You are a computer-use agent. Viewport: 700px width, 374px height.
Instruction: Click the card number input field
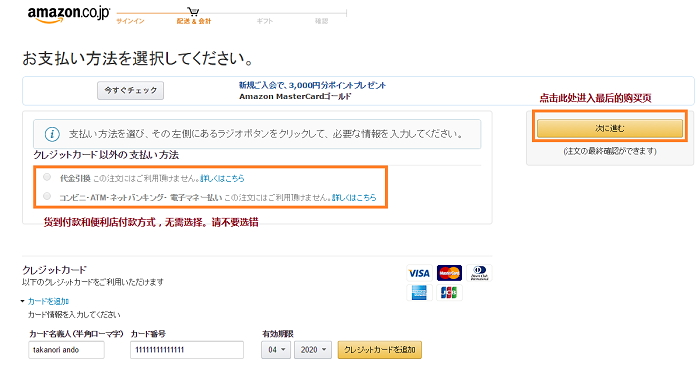[187, 350]
